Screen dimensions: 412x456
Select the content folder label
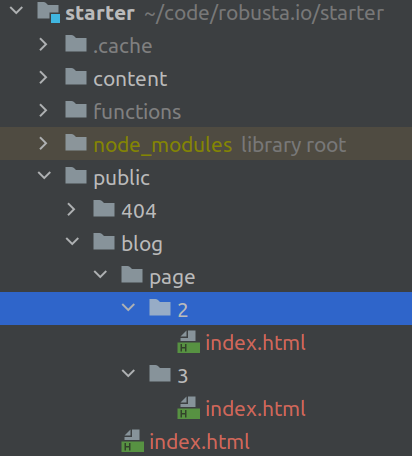(130, 79)
